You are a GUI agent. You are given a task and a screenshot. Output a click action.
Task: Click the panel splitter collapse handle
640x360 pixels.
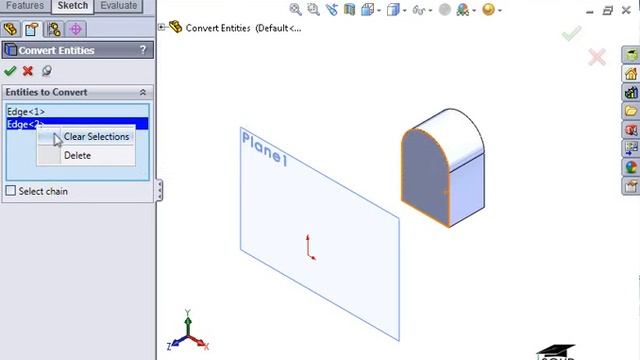[159, 190]
